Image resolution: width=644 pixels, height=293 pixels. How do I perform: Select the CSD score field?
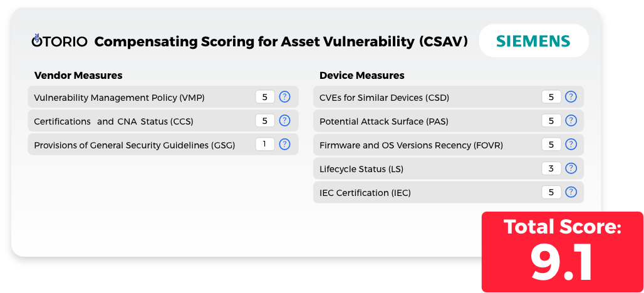551,97
